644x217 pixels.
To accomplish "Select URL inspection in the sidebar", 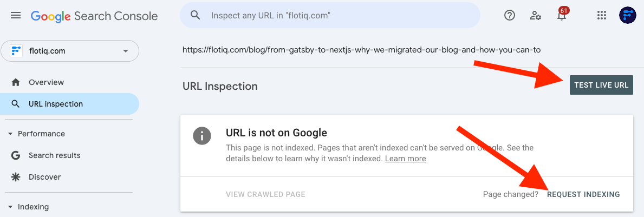I will 55,104.
